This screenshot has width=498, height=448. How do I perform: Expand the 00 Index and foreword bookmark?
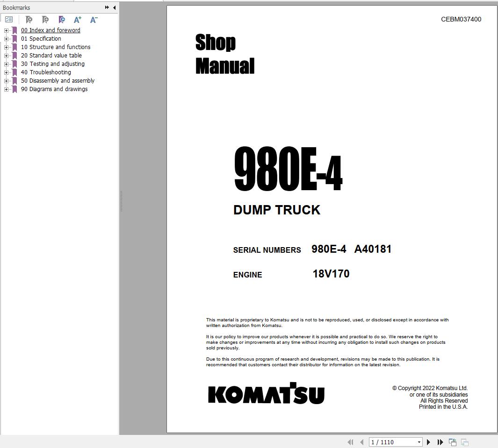coord(6,30)
